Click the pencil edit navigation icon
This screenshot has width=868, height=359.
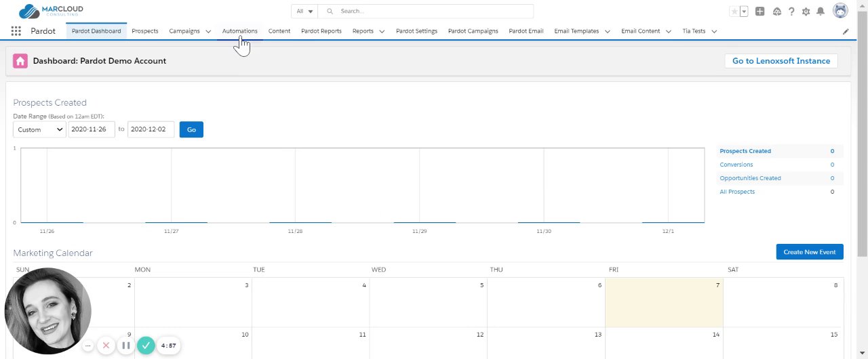pos(846,31)
